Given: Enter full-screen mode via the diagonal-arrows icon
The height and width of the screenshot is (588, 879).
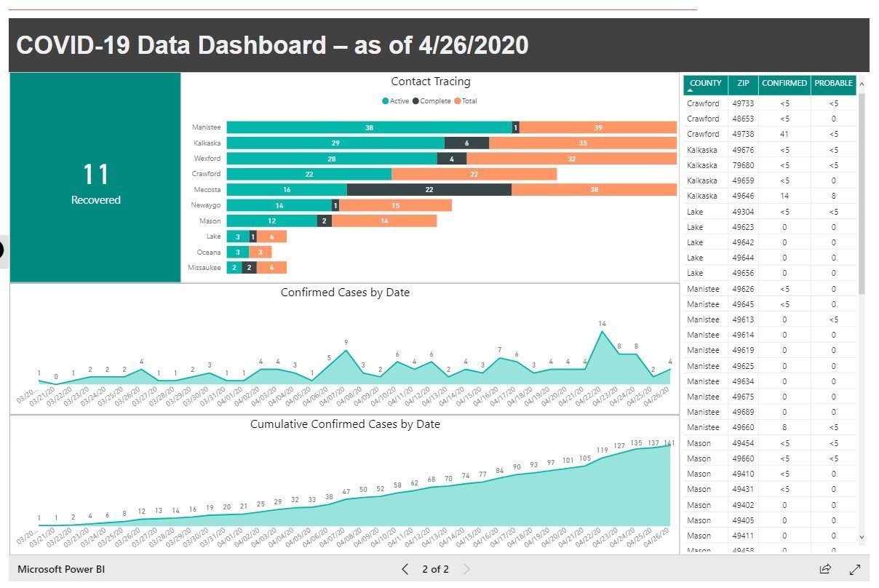Looking at the screenshot, I should (x=856, y=569).
